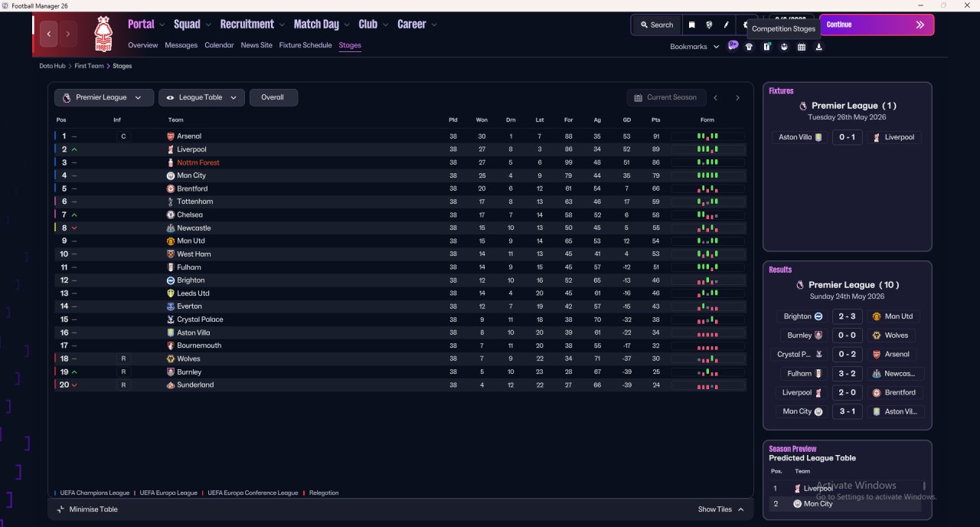Open the messages bubble with 9+ badge
980x527 pixels.
[733, 46]
